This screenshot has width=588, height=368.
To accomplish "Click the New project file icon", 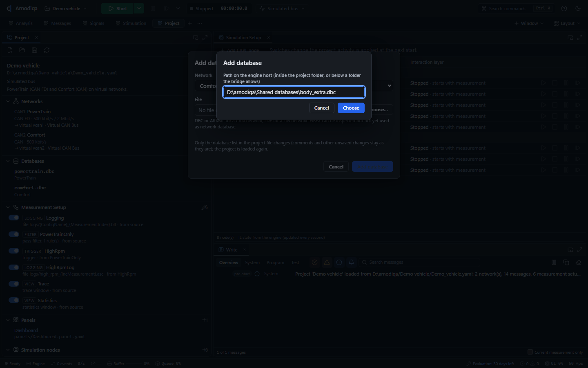I will 10,50.
